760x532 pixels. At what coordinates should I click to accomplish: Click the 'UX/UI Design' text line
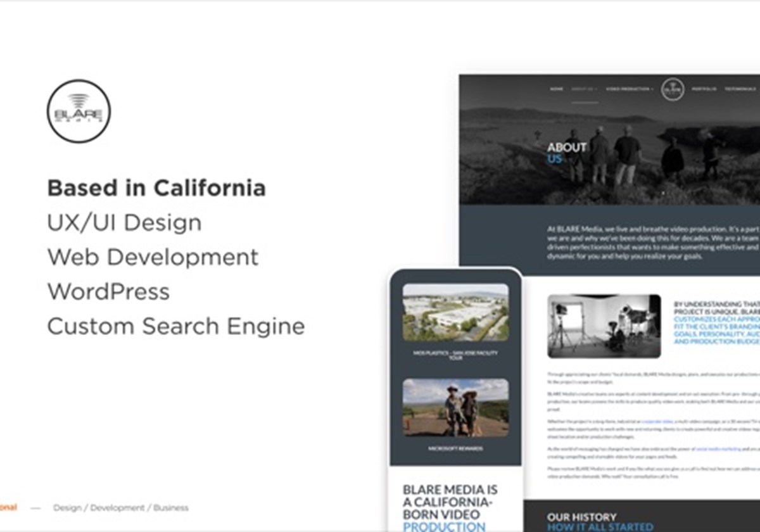coord(124,223)
